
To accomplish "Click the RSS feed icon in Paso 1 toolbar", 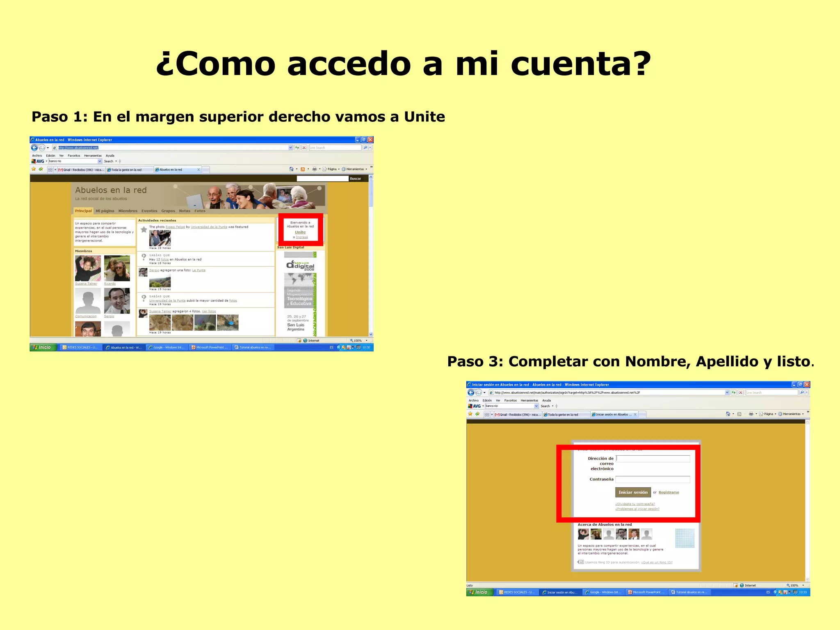I will tap(303, 169).
